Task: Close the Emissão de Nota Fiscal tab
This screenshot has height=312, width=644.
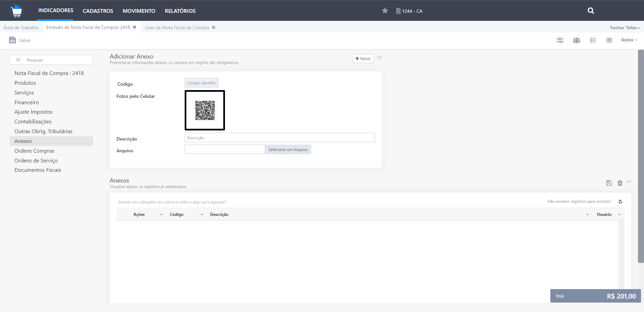Action: coord(134,27)
